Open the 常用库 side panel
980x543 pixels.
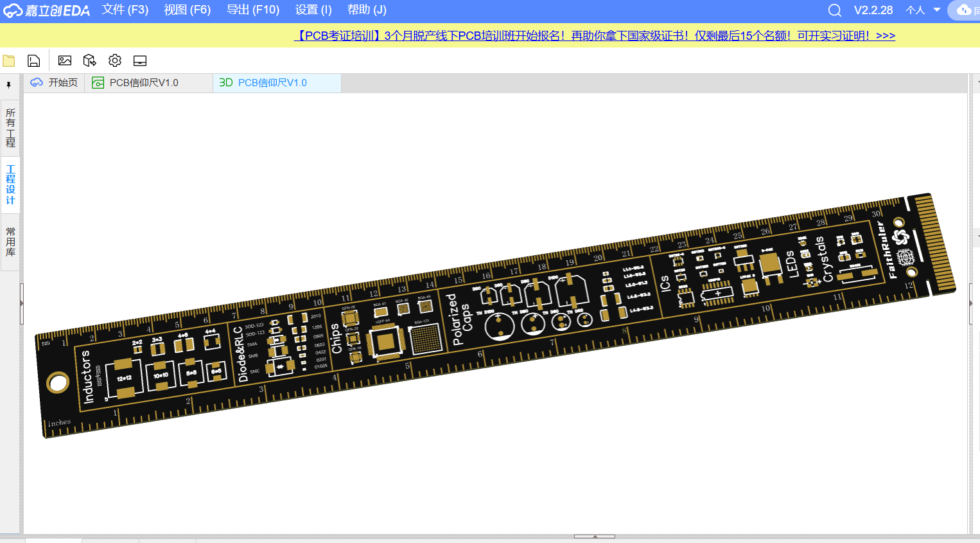pyautogui.click(x=10, y=242)
